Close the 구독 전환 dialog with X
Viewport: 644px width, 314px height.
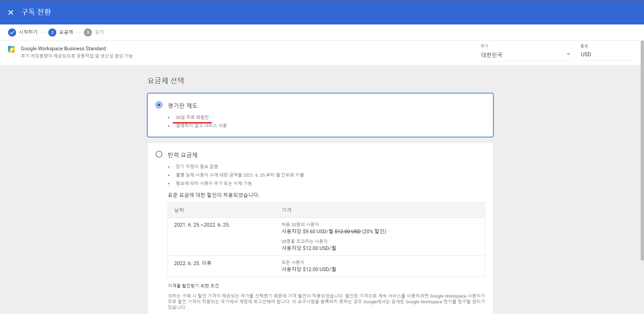tap(11, 12)
